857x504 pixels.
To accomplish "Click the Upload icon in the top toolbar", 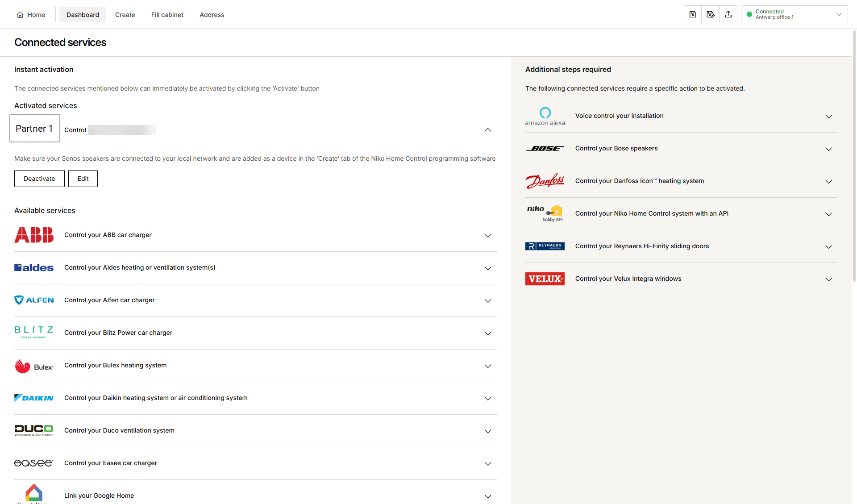I will click(728, 14).
